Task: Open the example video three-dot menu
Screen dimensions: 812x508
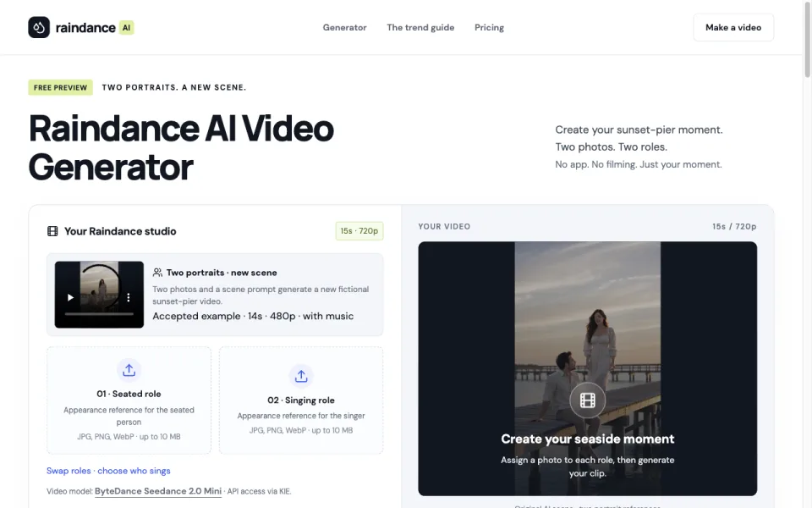Action: [x=129, y=297]
